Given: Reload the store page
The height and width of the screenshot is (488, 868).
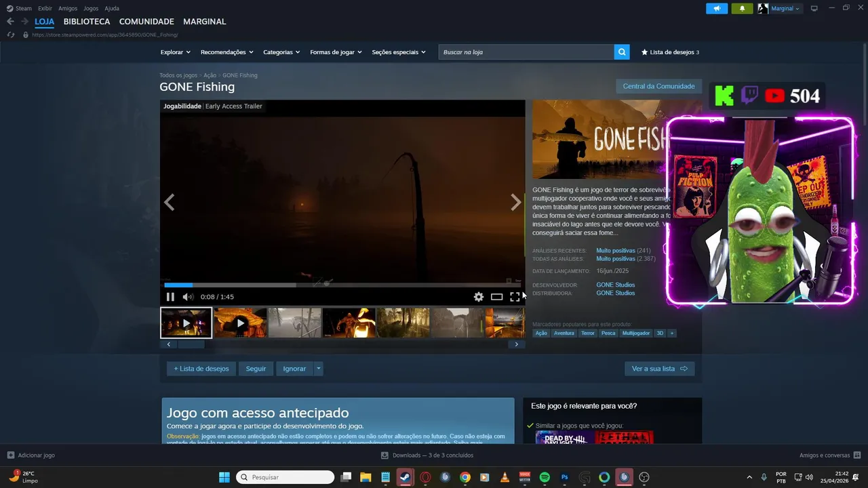Looking at the screenshot, I should [10, 35].
